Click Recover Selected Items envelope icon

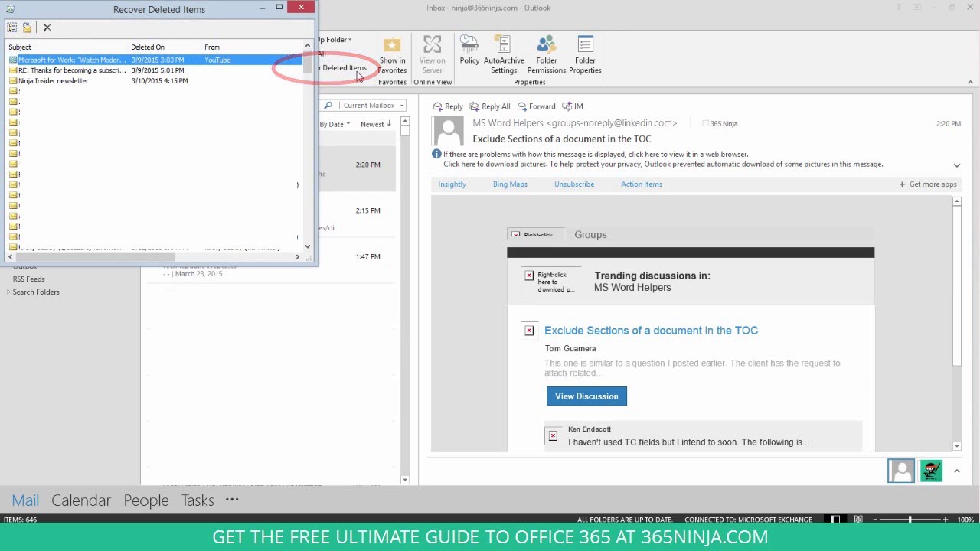[x=28, y=28]
